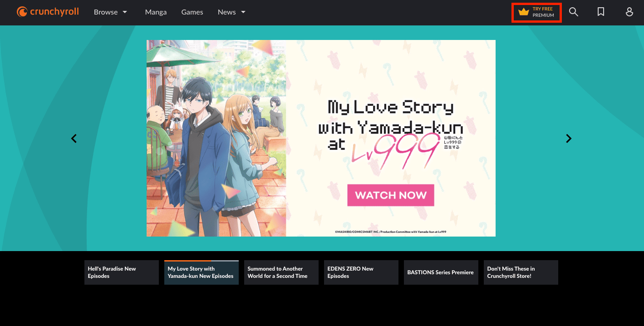This screenshot has width=644, height=326.
Task: Select Summoned to Another World tab
Action: 281,272
